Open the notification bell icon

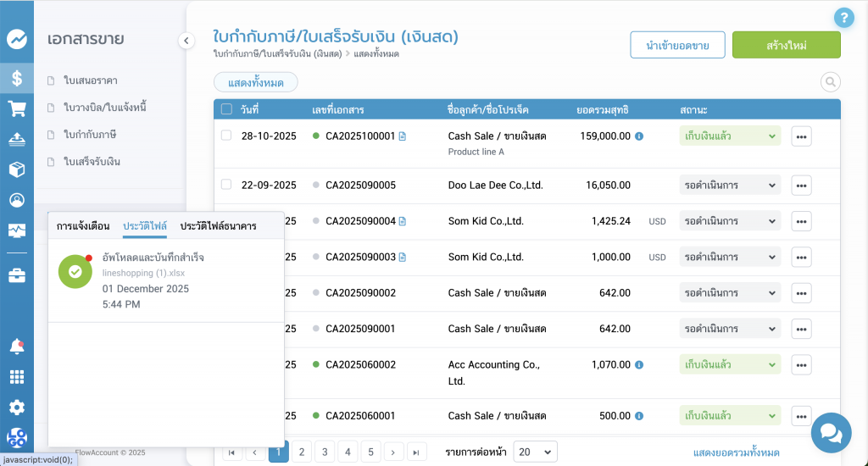(16, 346)
